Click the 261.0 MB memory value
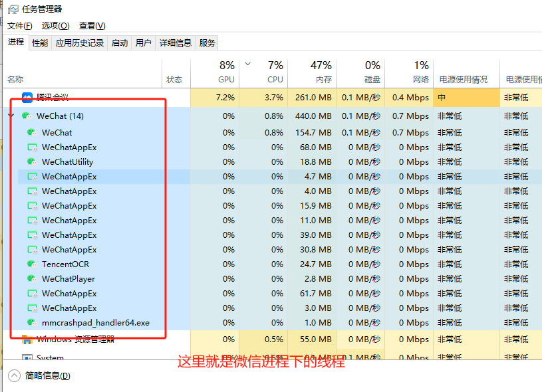This screenshot has width=542, height=392. pyautogui.click(x=313, y=98)
